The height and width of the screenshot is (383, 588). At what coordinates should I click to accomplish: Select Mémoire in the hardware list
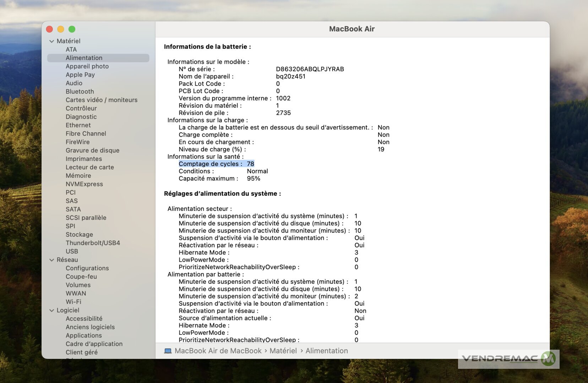coord(78,176)
